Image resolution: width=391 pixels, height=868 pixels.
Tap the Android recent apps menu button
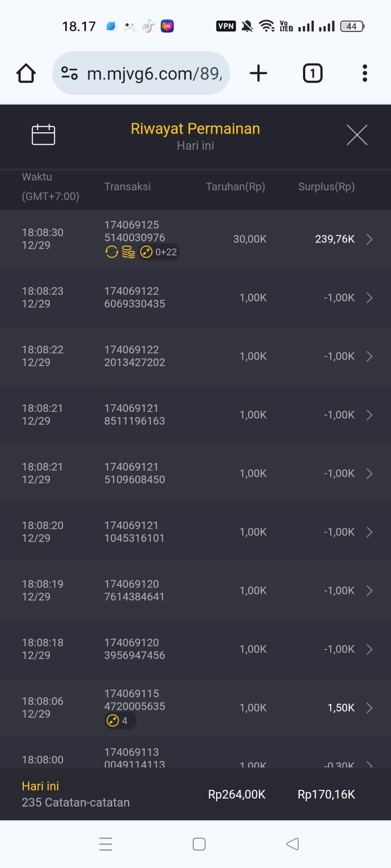coord(106,844)
